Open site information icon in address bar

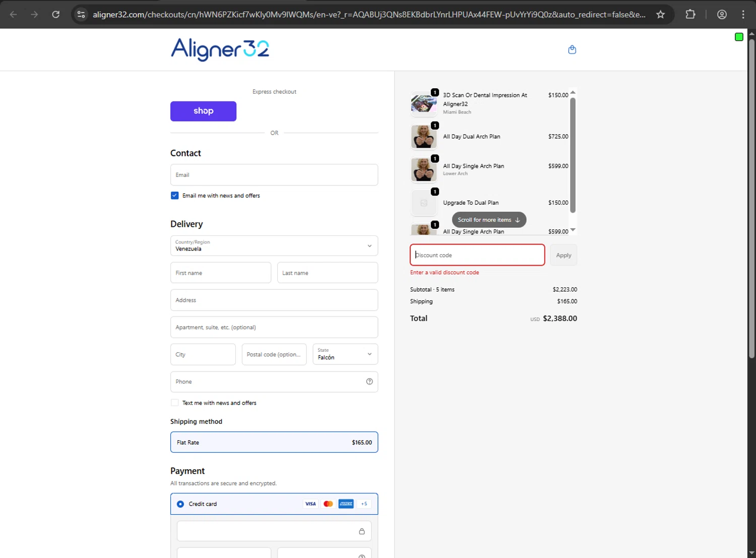click(x=81, y=14)
